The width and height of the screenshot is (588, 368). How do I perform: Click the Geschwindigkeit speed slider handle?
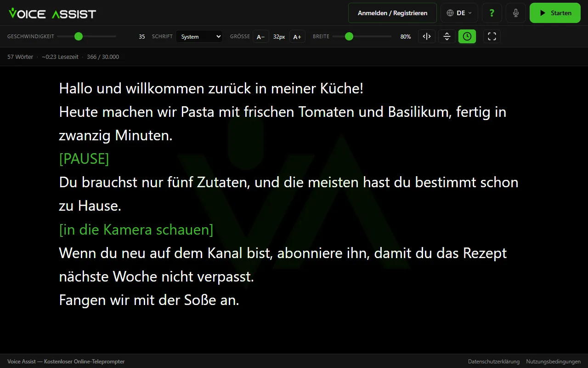tap(79, 36)
